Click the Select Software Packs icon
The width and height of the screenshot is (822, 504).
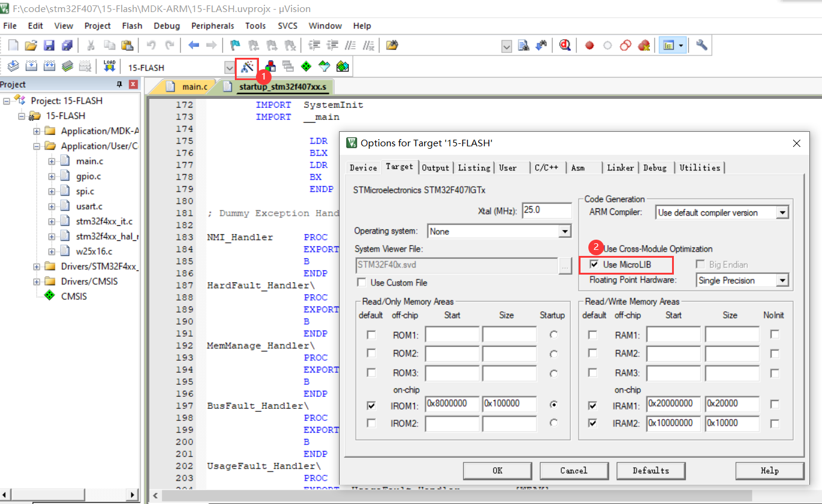[324, 66]
